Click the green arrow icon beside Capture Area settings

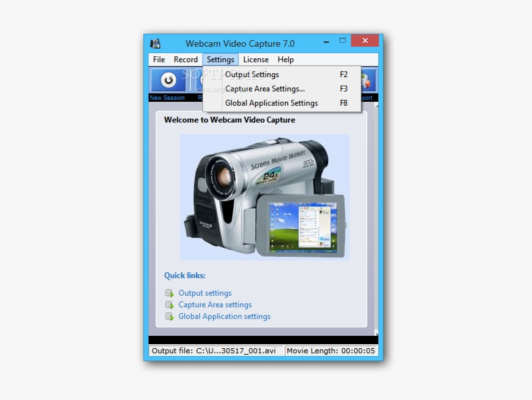pos(169,305)
